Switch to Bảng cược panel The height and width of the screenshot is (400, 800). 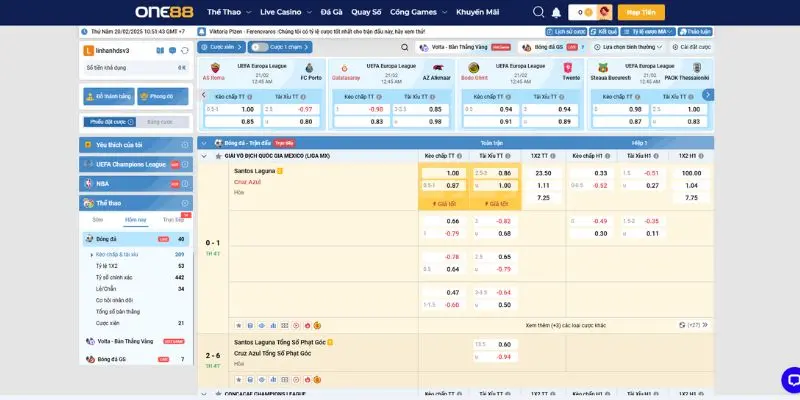click(x=162, y=122)
